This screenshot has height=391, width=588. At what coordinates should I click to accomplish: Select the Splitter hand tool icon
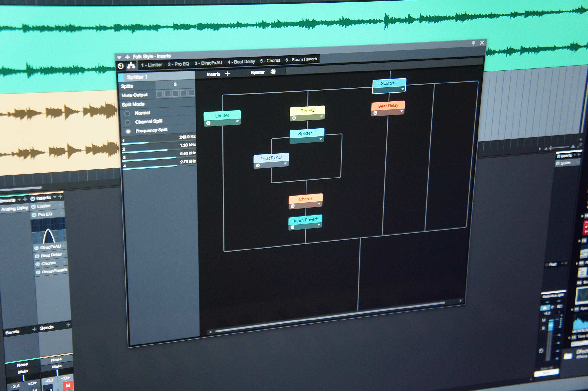point(273,72)
